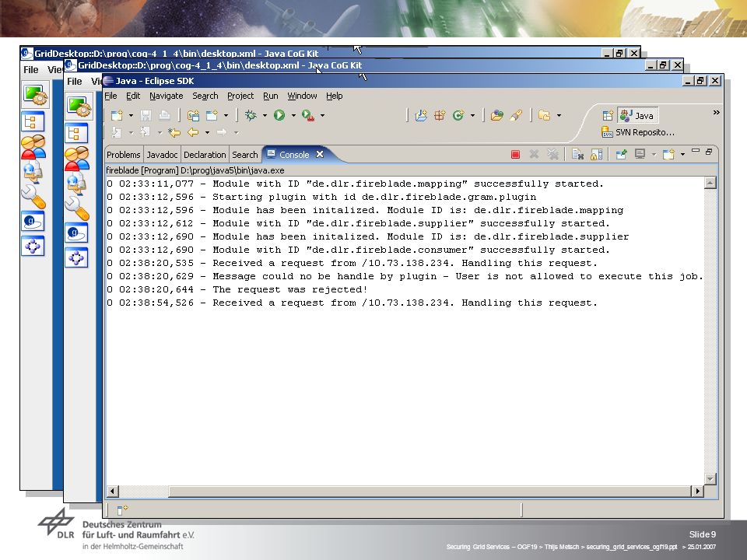Click the users icon in rear GridDesktop sidebar
Viewport: 747px width, 560px height.
coord(33,147)
